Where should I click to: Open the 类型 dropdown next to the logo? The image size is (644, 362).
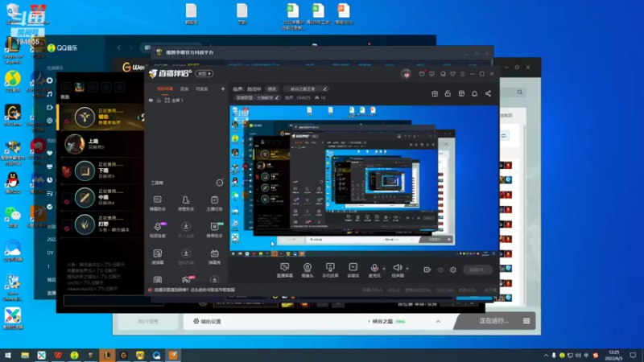[204, 74]
